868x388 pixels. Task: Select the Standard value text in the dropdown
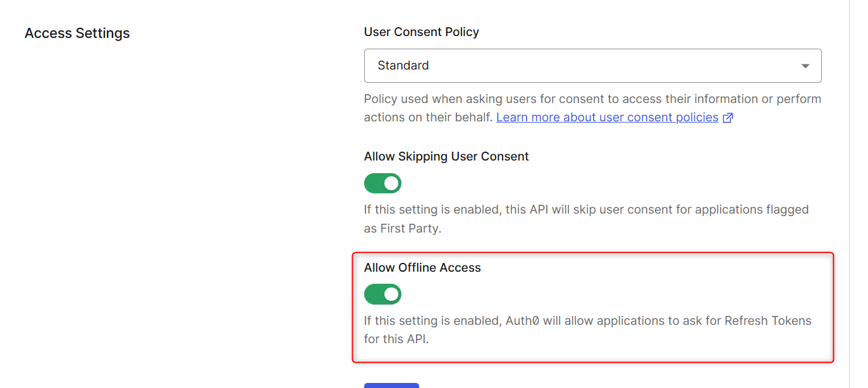click(403, 66)
